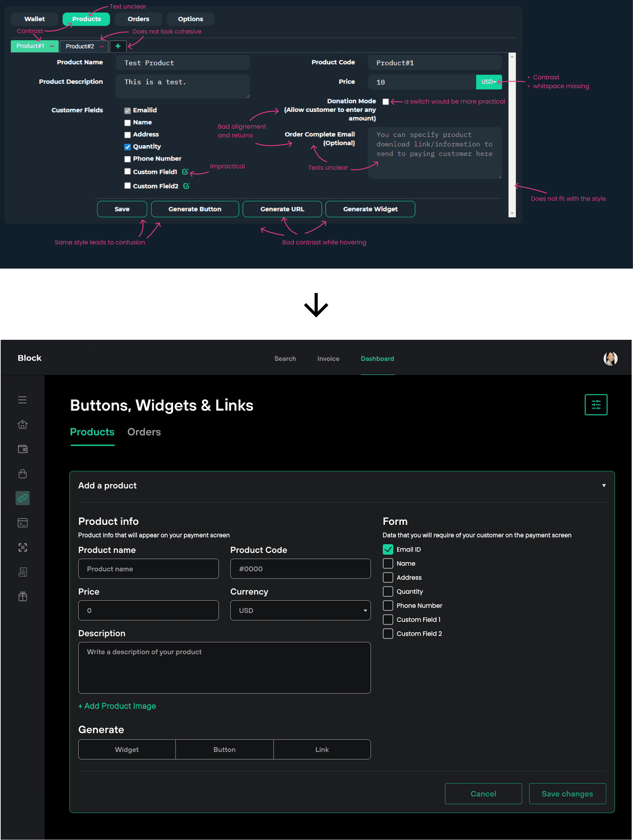Remove Product#1 tab with its minus icon
The width and height of the screenshot is (633, 840).
pyautogui.click(x=52, y=46)
